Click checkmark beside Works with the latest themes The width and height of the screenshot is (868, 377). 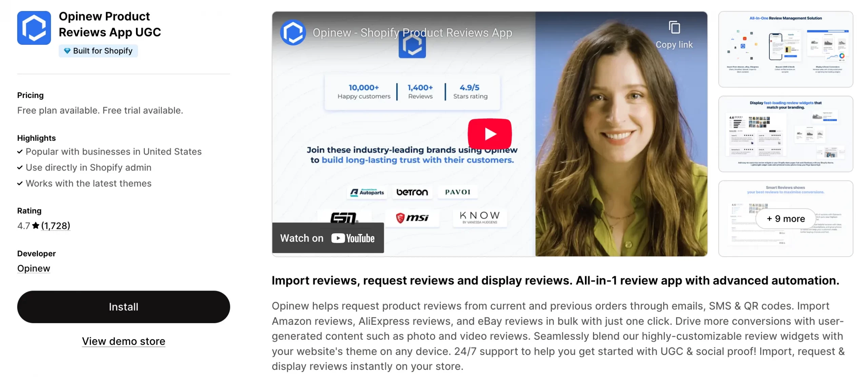tap(20, 183)
